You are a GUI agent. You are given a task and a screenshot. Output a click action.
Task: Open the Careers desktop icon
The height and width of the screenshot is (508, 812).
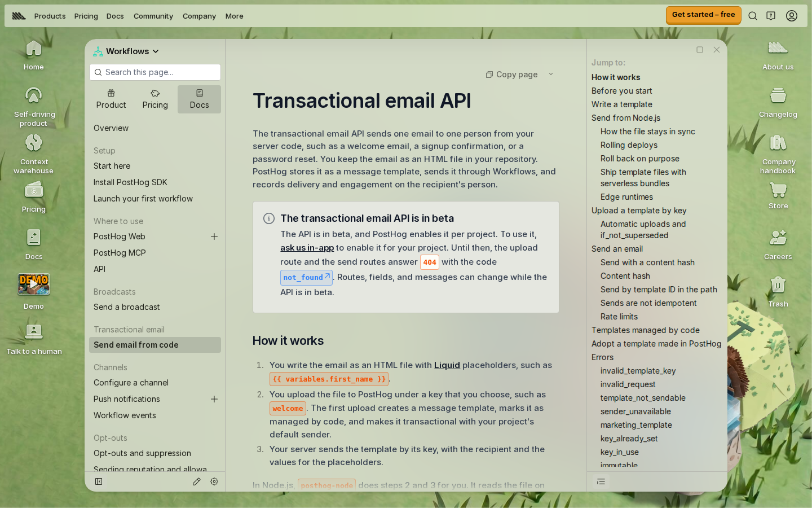pos(778,244)
